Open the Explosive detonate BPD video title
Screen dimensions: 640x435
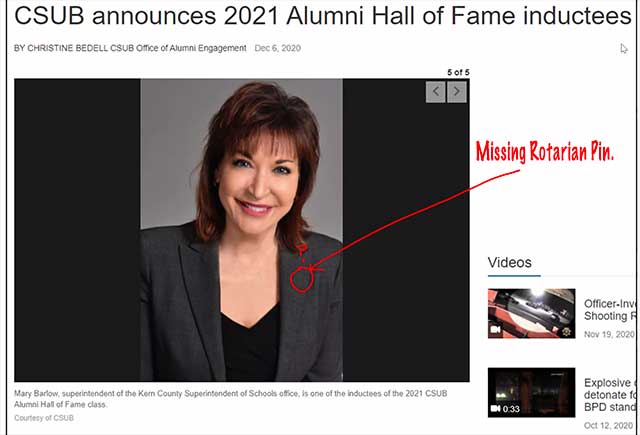point(610,395)
